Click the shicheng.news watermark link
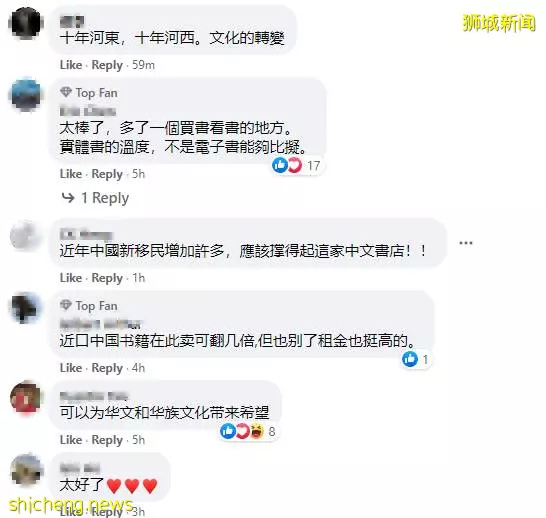This screenshot has width=546, height=518. tap(71, 504)
